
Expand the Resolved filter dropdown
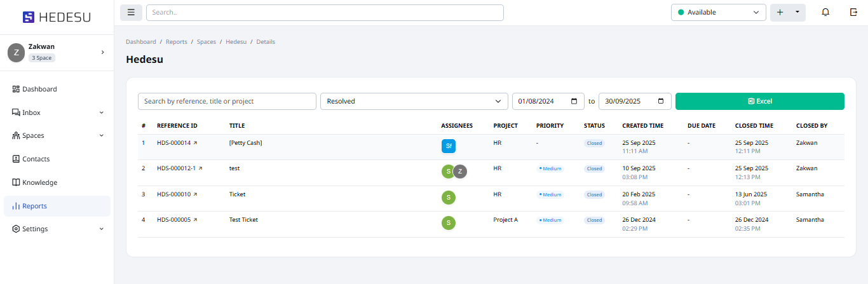point(413,101)
